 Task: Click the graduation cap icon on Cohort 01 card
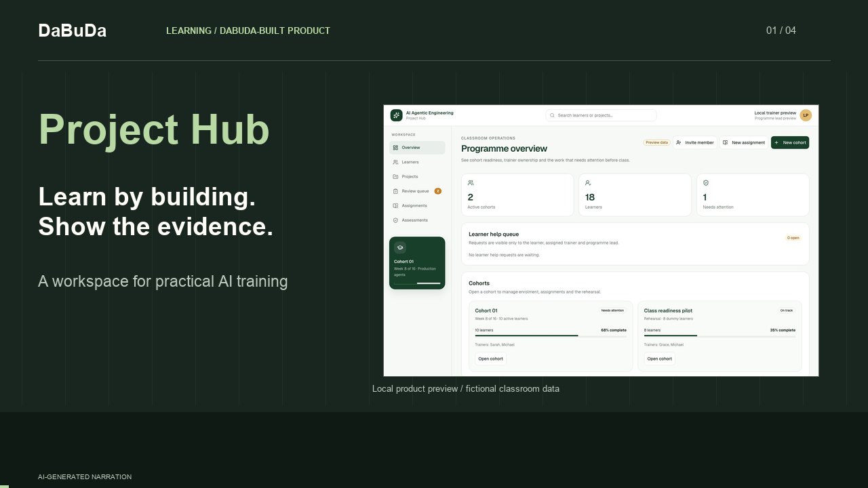pyautogui.click(x=400, y=248)
